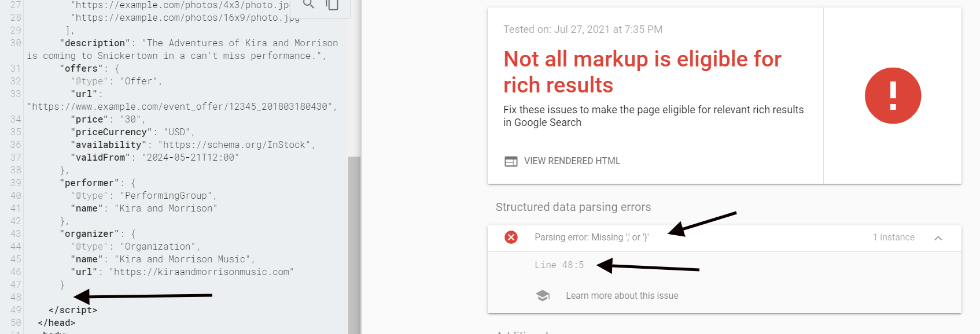This screenshot has height=334, width=980.
Task: Click the "PerformingGroup" type code line
Action: point(143,196)
